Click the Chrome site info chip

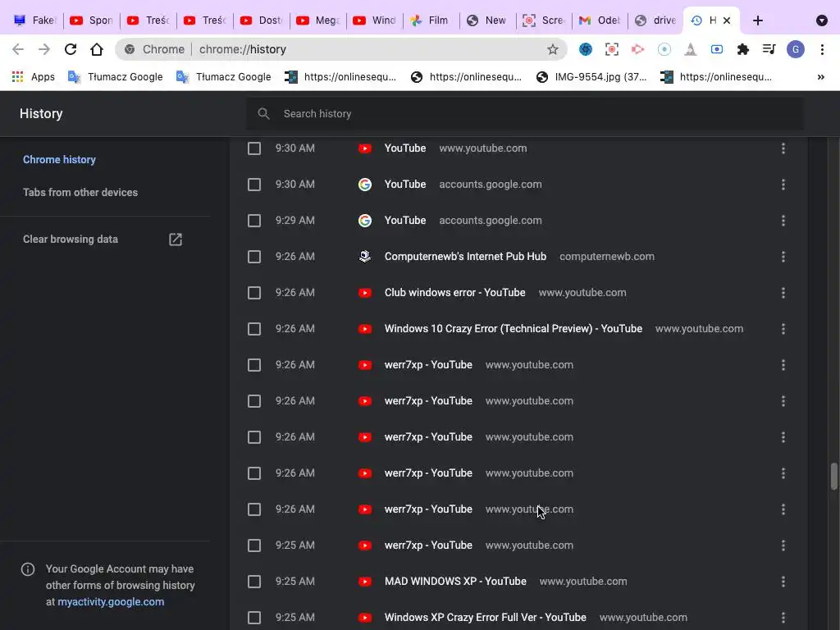pyautogui.click(x=154, y=49)
